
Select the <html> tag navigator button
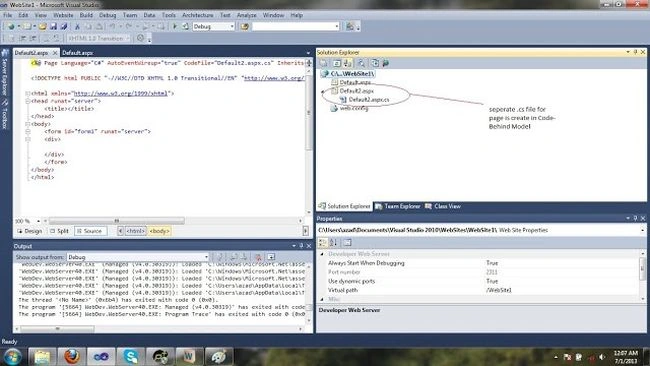click(x=136, y=231)
